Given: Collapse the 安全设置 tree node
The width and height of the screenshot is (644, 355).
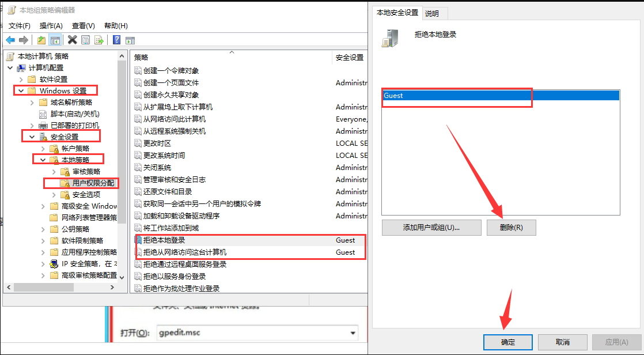Looking at the screenshot, I should 32,137.
